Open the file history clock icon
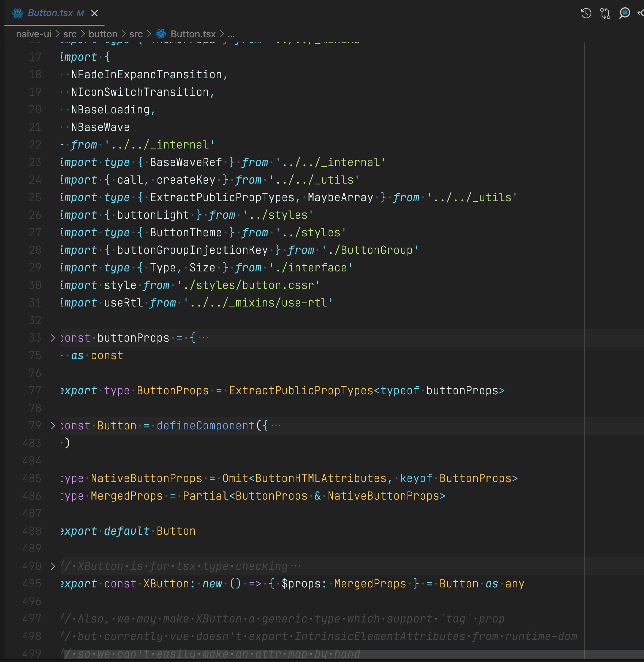 tap(586, 14)
